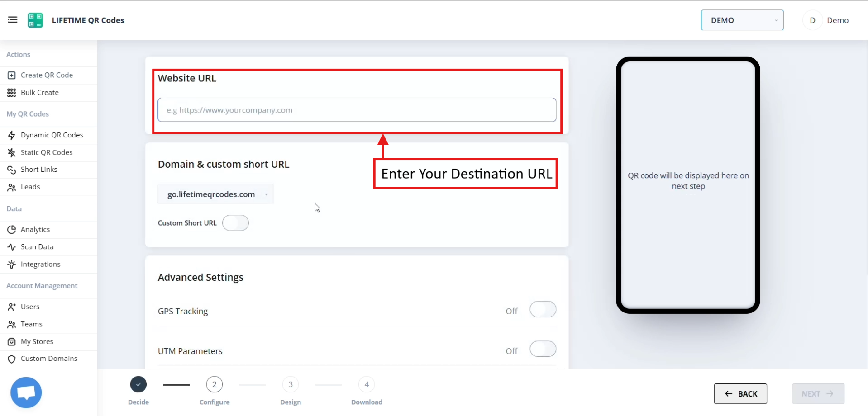Click the NEXT button
Image resolution: width=868 pixels, height=416 pixels.
click(x=817, y=393)
